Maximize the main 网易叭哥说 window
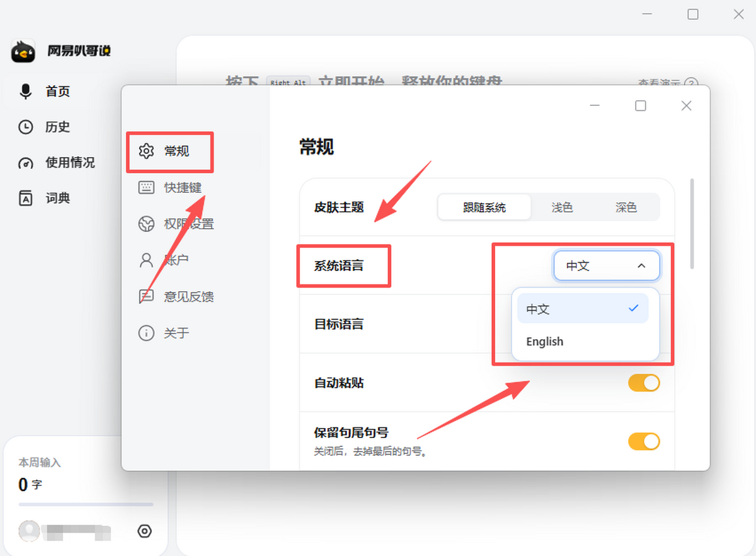The width and height of the screenshot is (756, 556). click(x=693, y=14)
